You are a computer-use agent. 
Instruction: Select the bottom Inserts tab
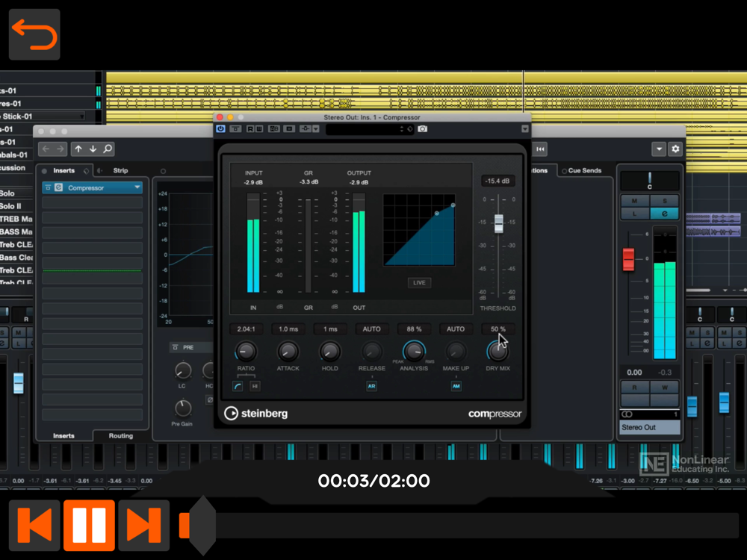point(63,436)
